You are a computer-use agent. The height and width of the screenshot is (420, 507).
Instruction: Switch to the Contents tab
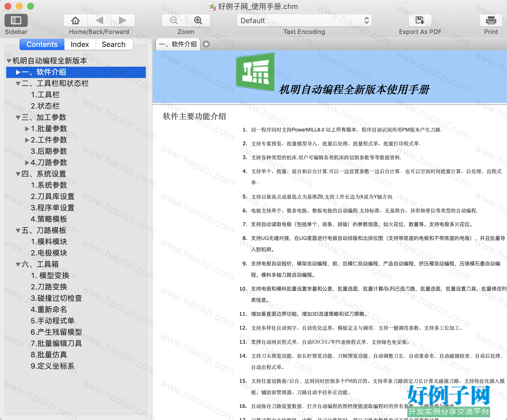point(42,44)
